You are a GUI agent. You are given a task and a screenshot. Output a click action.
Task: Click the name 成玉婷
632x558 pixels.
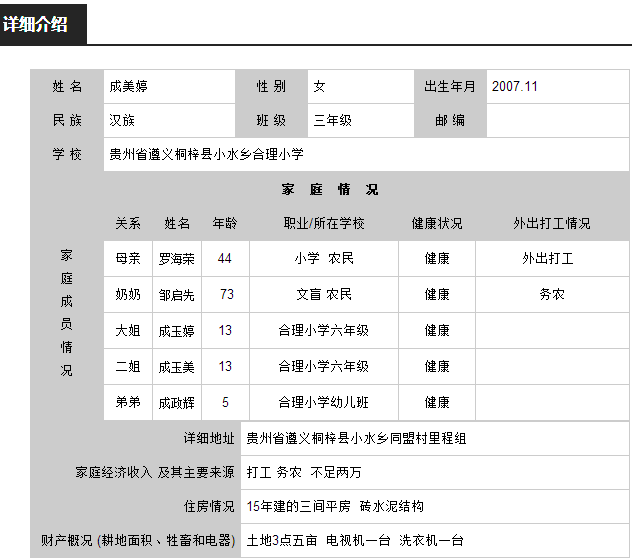(x=177, y=331)
